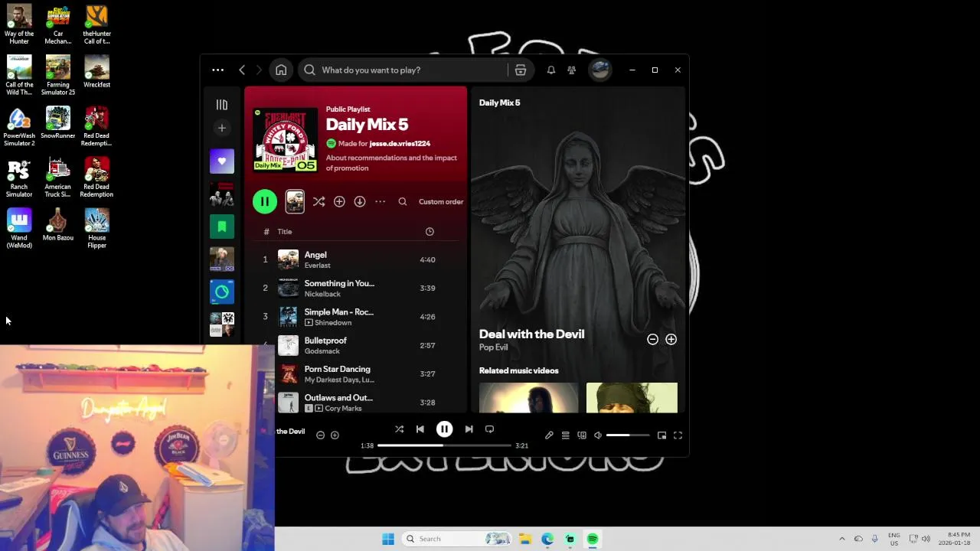Open more options for Daily Mix 5
The height and width of the screenshot is (551, 980).
coord(380,201)
